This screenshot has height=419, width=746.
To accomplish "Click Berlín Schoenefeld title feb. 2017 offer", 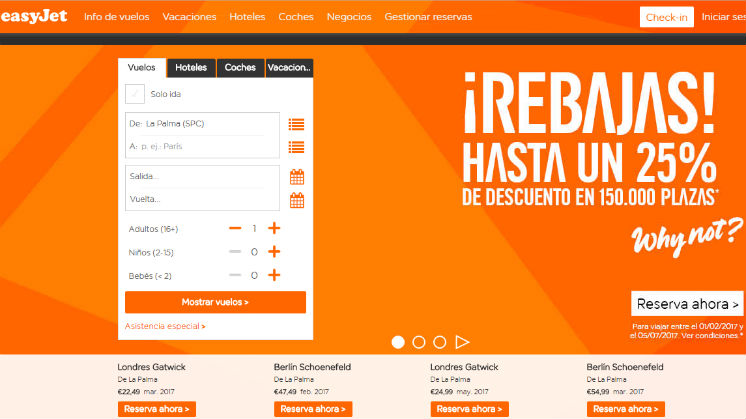I will (x=313, y=367).
